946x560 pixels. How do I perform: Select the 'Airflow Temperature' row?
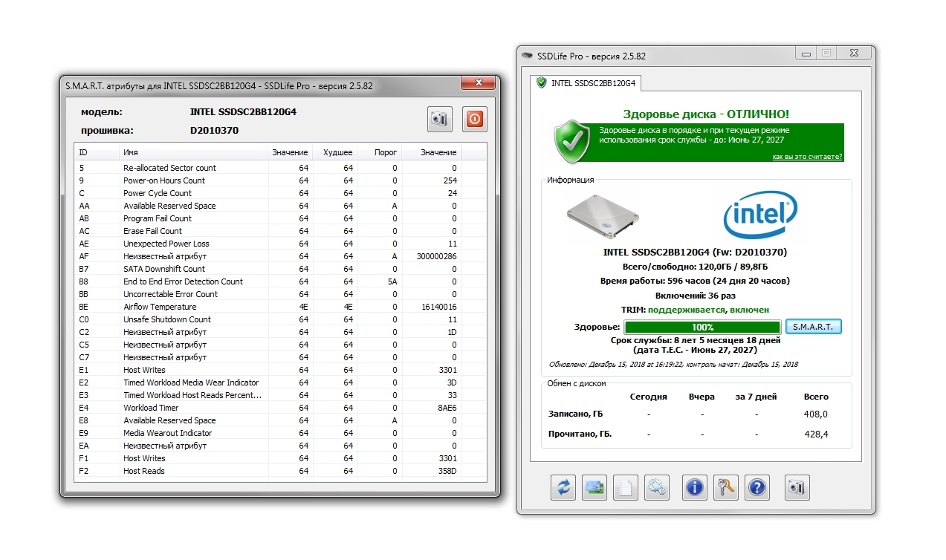[x=281, y=307]
